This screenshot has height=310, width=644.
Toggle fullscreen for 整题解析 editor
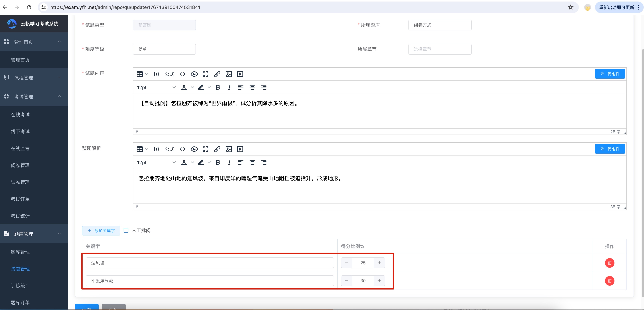coord(205,149)
